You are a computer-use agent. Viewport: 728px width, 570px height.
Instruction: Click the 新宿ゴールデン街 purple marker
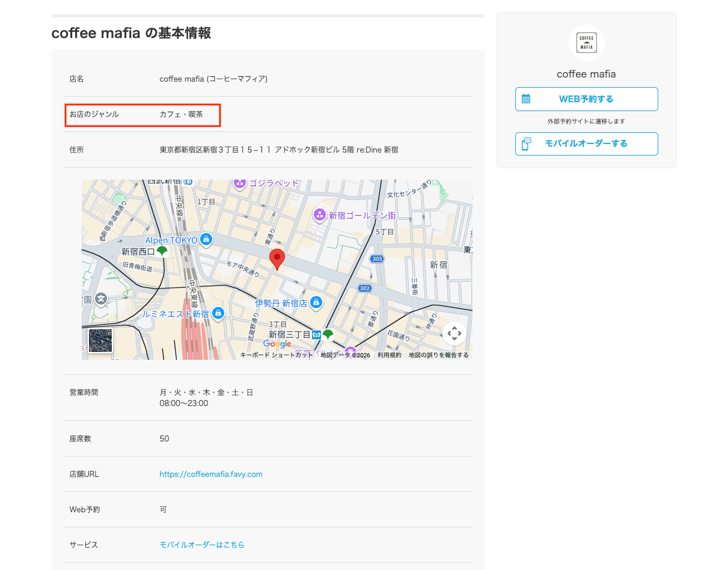[320, 214]
